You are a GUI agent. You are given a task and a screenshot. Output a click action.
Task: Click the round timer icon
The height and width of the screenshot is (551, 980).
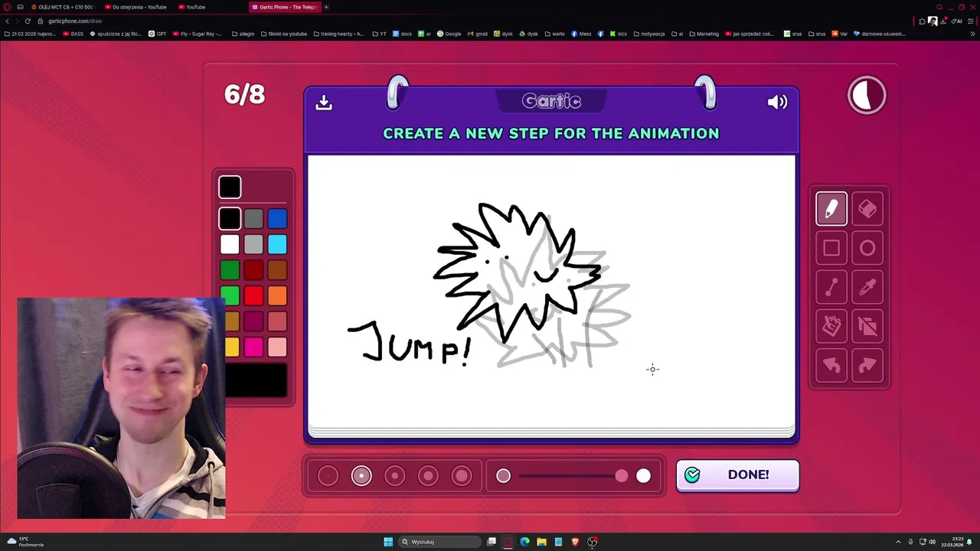[867, 96]
